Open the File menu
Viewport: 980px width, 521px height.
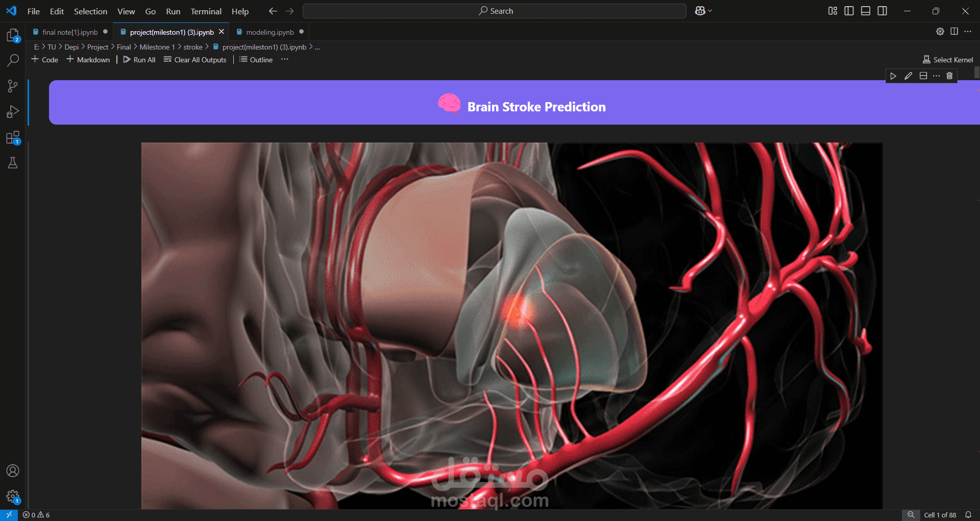coord(34,11)
